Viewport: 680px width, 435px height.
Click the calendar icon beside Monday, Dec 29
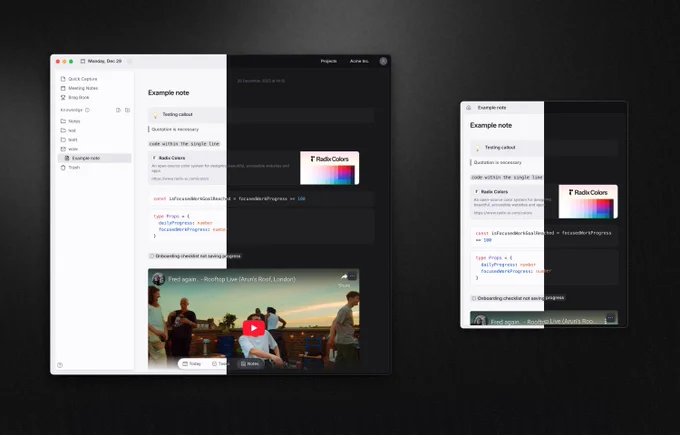(83, 61)
